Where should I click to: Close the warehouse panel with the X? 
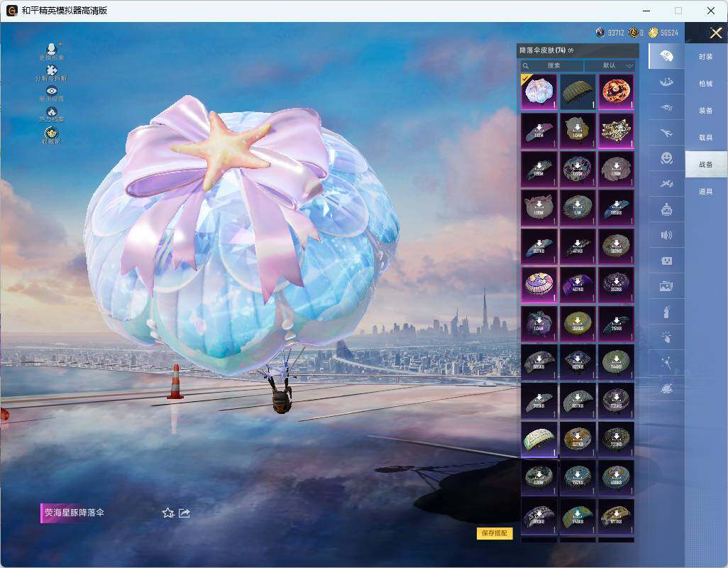pos(715,33)
